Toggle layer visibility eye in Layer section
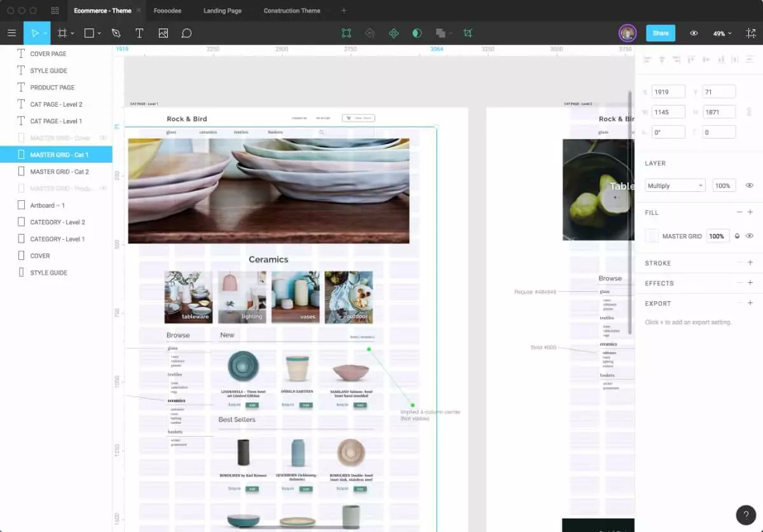Viewport: 763px width, 532px height. tap(749, 186)
